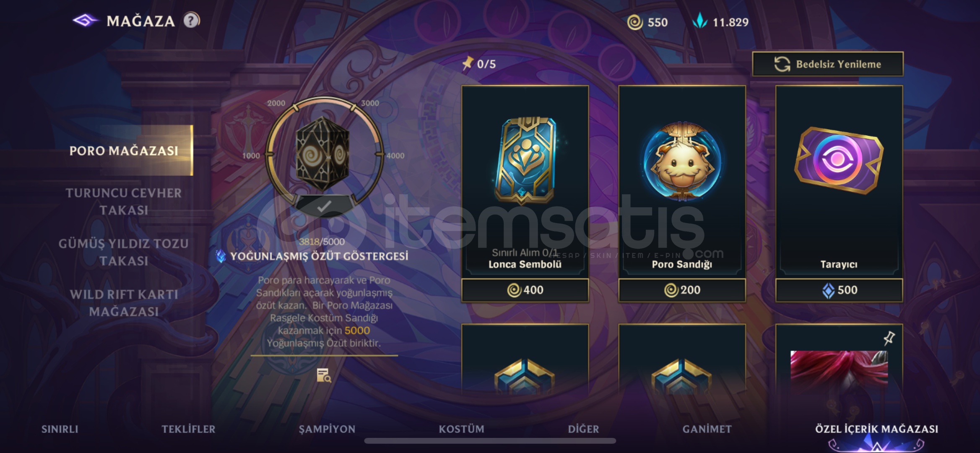Select Turuncu Cevher Takası tab
980x453 pixels.
[124, 201]
